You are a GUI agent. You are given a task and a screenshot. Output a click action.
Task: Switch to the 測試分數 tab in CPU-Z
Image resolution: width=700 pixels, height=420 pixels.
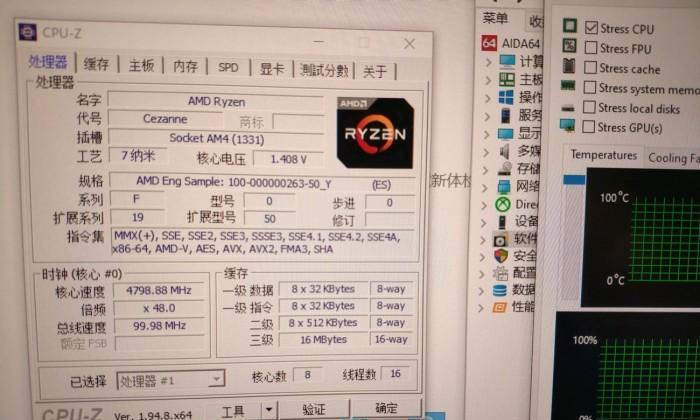click(325, 70)
